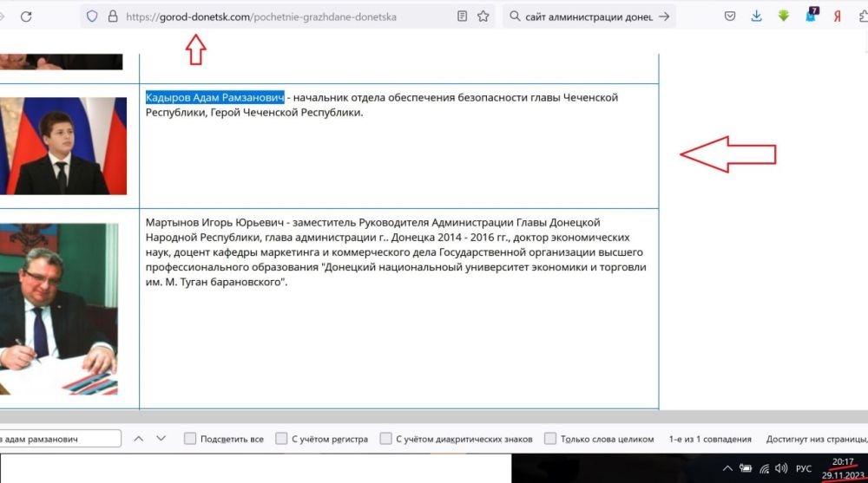Switch the РУС keyboard language indicator

click(804, 469)
